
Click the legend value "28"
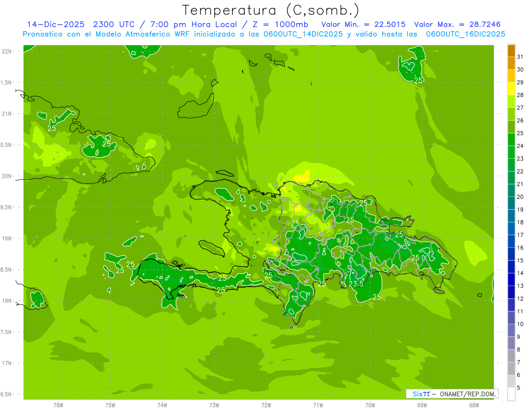520,95
